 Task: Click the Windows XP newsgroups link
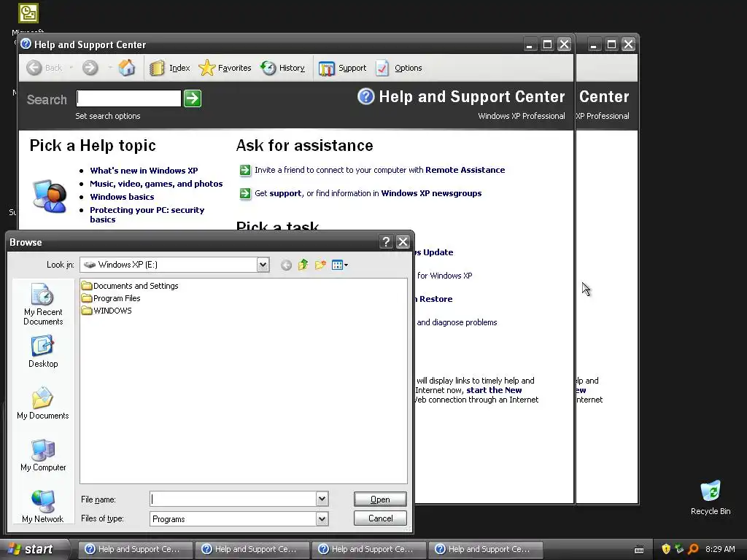pyautogui.click(x=431, y=193)
